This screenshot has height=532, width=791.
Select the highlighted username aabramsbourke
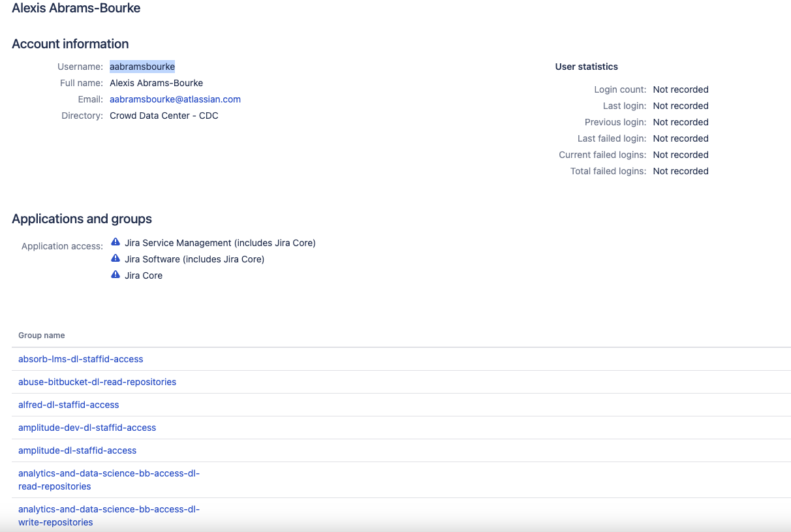[142, 67]
